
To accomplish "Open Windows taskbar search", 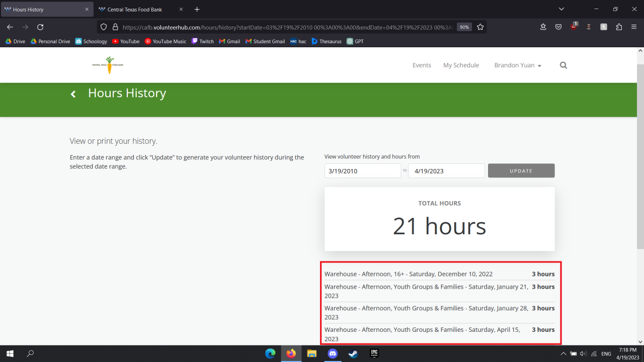I will click(x=30, y=353).
